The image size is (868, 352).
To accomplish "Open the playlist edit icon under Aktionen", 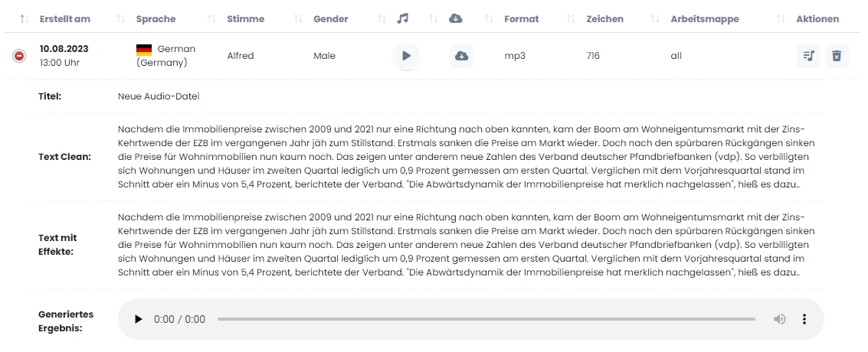I will tap(808, 56).
